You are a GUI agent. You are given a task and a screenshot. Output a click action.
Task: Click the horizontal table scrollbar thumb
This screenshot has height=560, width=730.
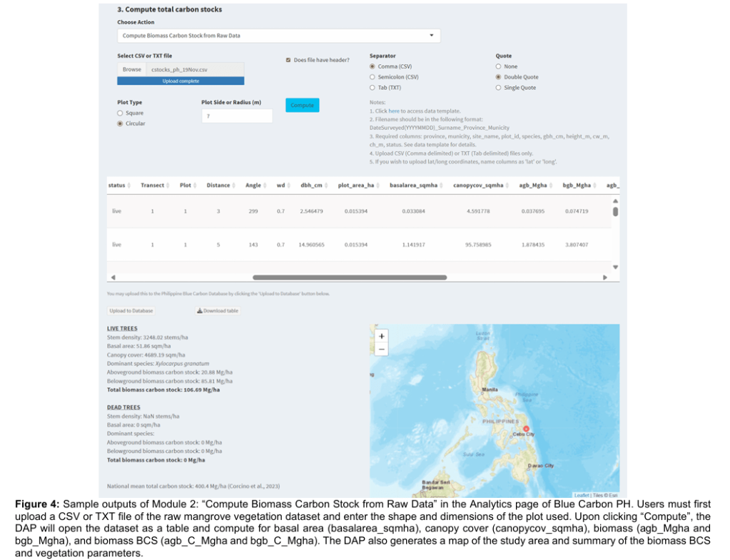[x=350, y=278]
